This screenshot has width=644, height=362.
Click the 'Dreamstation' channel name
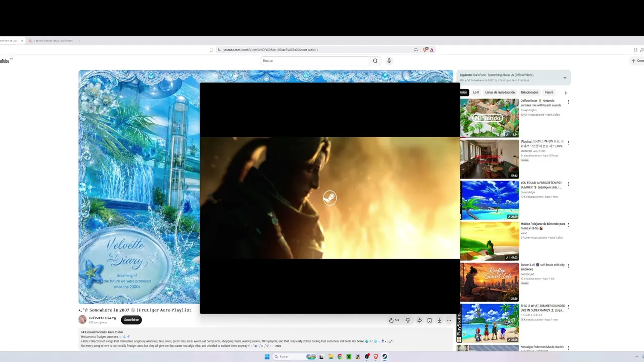click(531, 315)
